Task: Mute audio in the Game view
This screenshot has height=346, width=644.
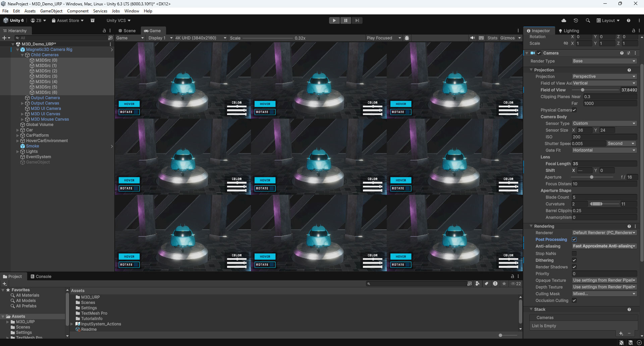Action: [472, 38]
